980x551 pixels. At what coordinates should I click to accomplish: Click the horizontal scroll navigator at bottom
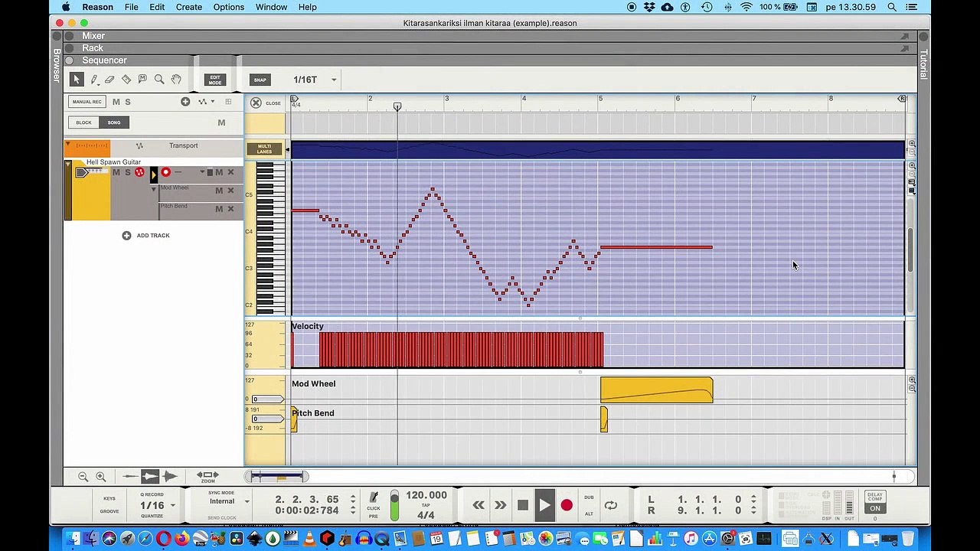coord(277,477)
